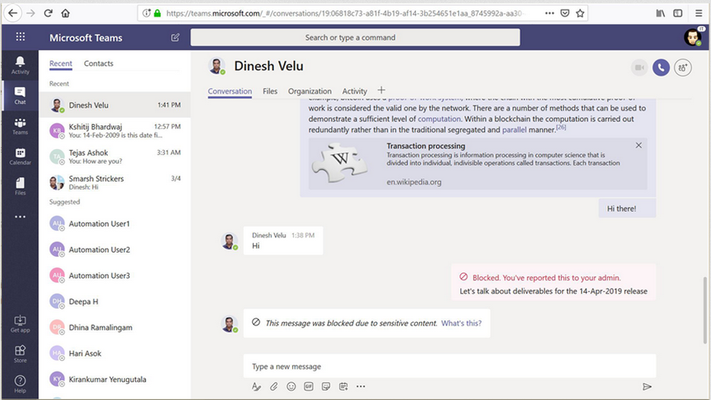Select suggested contact Kirankumar Yenugutala
The width and height of the screenshot is (711, 400).
coord(115,379)
